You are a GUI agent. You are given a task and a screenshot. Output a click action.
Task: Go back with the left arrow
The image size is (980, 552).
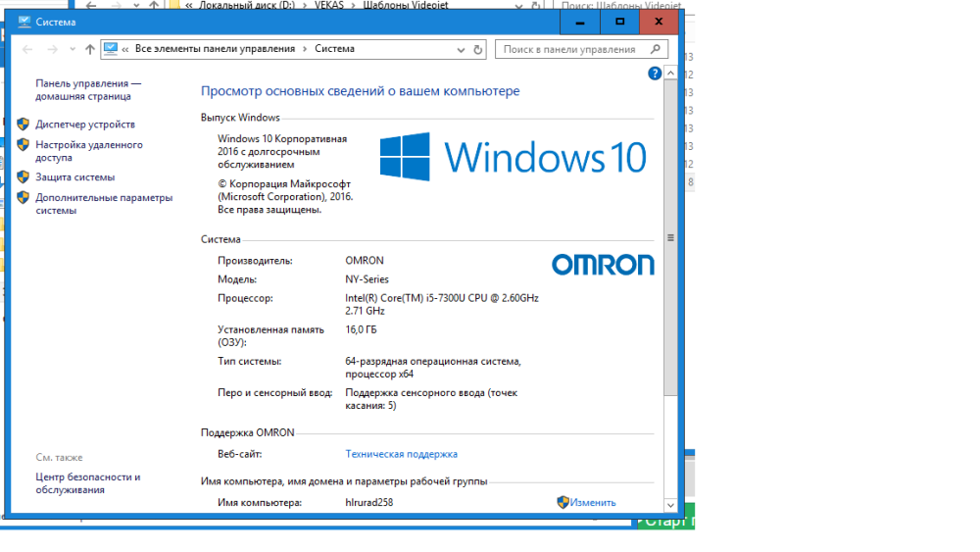pos(26,49)
